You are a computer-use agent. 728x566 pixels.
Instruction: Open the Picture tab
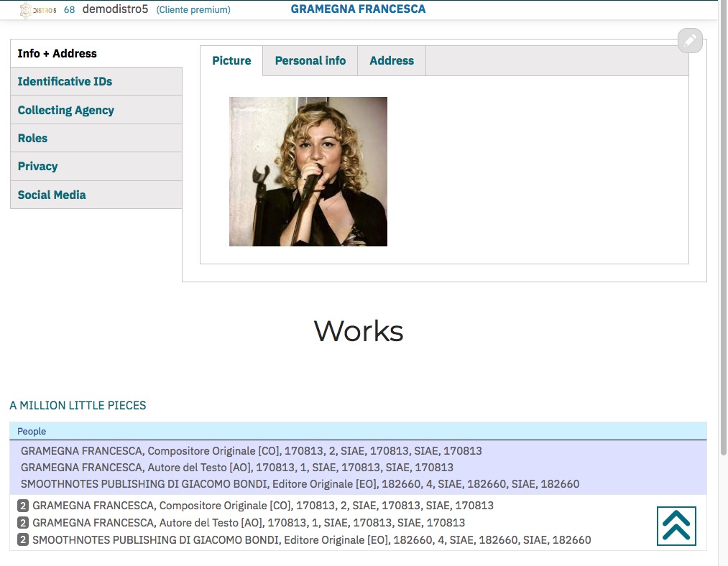click(x=231, y=61)
